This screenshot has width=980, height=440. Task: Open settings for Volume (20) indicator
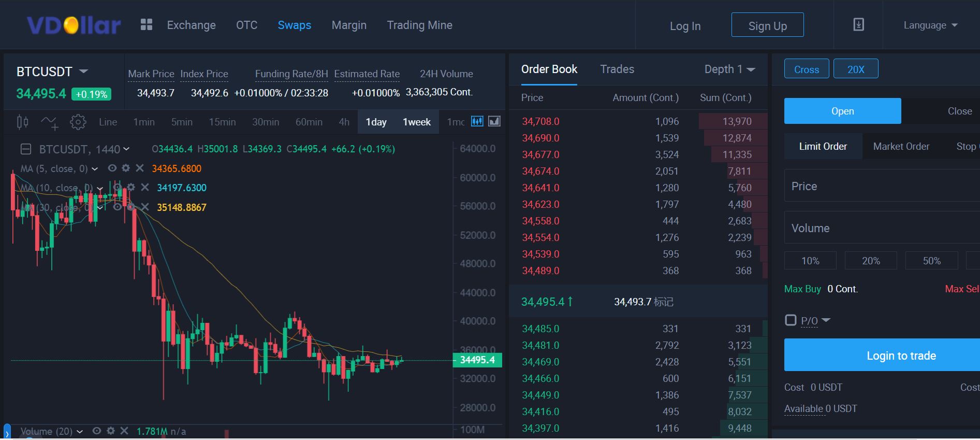coord(110,431)
